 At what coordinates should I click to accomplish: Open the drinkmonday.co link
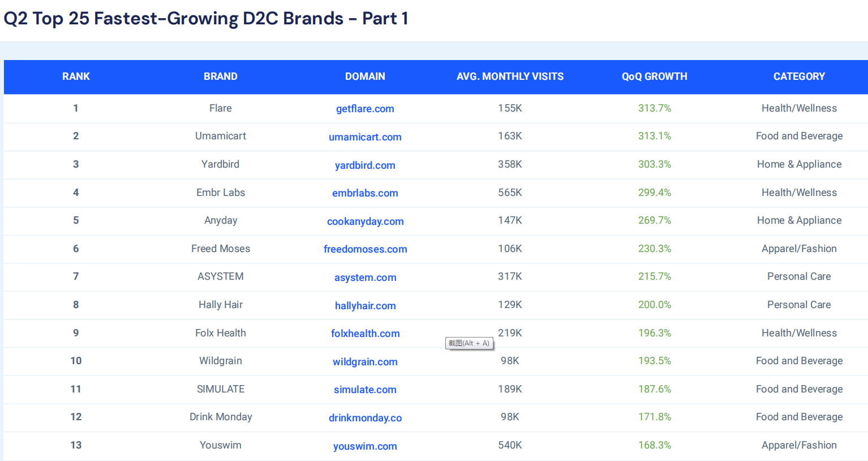(x=365, y=418)
